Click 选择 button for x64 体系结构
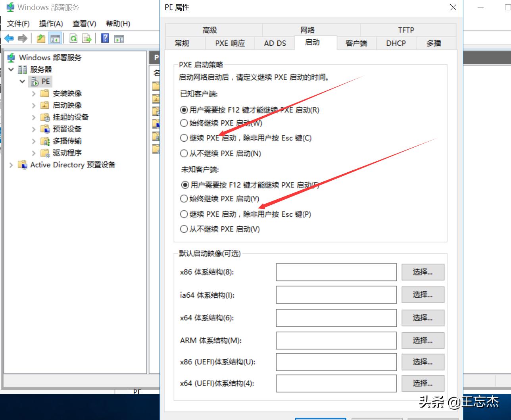The width and height of the screenshot is (511, 420). coord(423,318)
